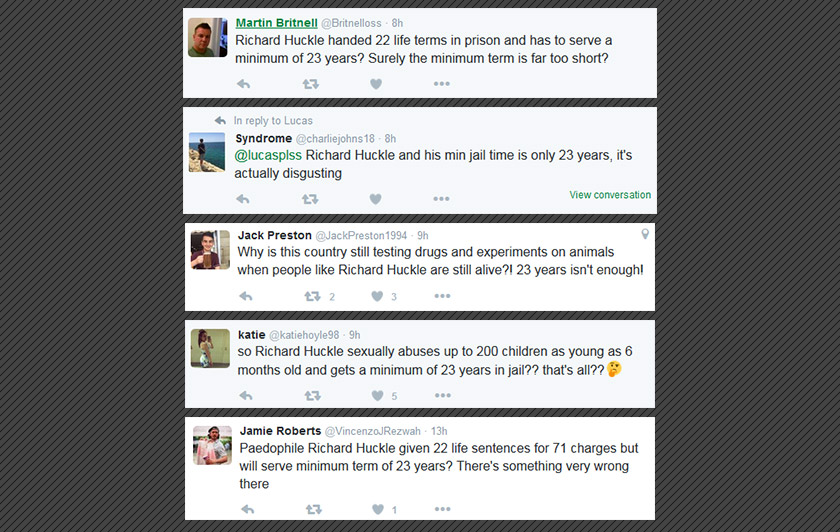Click View conversation link
Viewport: 840px width, 532px height.
(x=610, y=195)
